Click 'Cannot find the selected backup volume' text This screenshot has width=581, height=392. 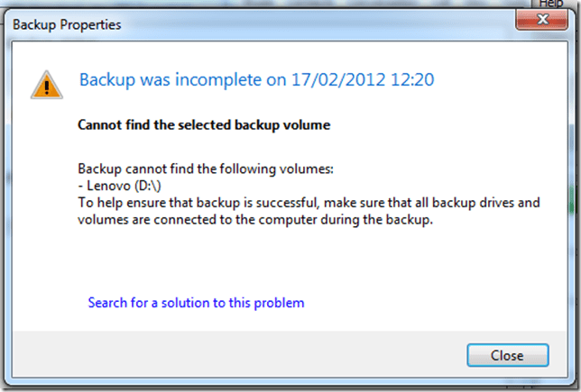point(205,125)
